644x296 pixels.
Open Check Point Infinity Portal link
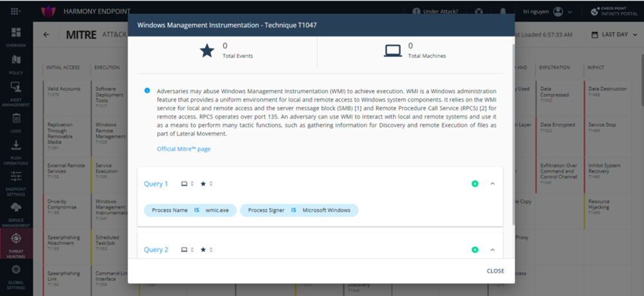pyautogui.click(x=615, y=11)
